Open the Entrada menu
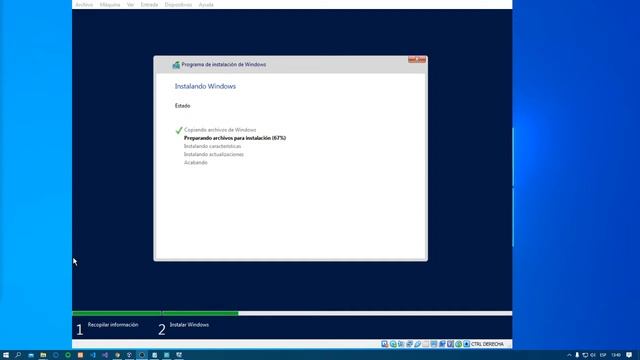The width and height of the screenshot is (640, 360). 149,4
